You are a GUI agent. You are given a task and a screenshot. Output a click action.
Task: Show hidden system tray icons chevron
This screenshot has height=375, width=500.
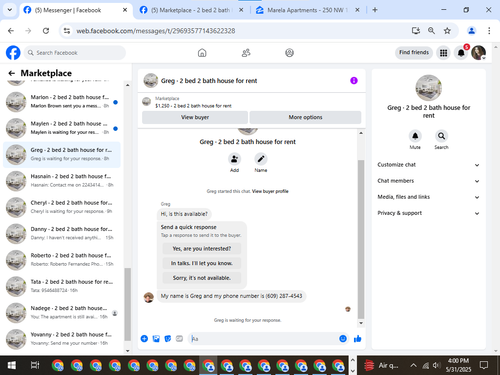(x=413, y=365)
